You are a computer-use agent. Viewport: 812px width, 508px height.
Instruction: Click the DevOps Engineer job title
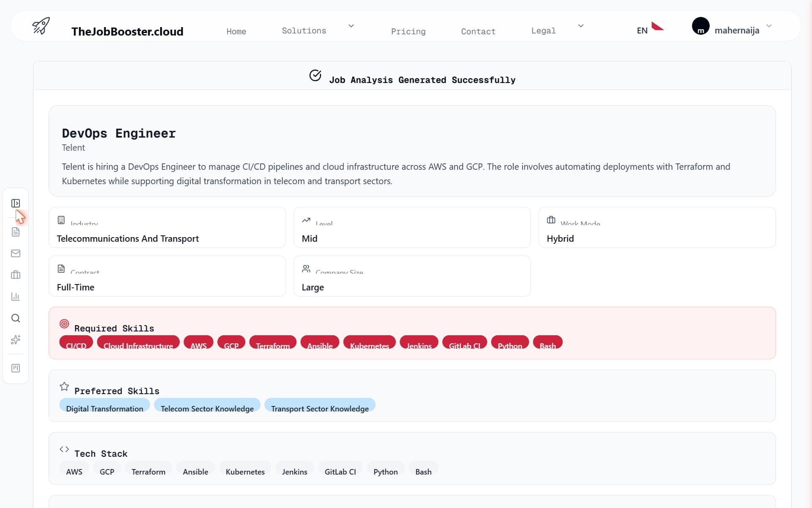pos(119,133)
